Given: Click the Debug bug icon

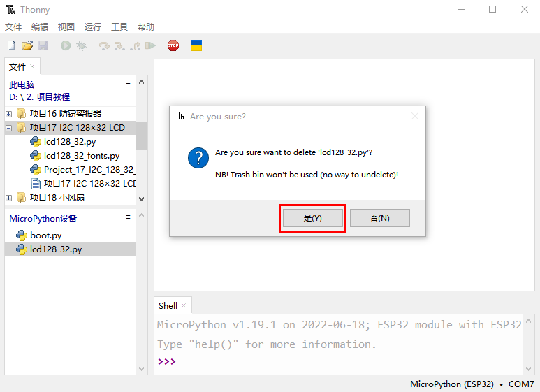Looking at the screenshot, I should tap(81, 45).
